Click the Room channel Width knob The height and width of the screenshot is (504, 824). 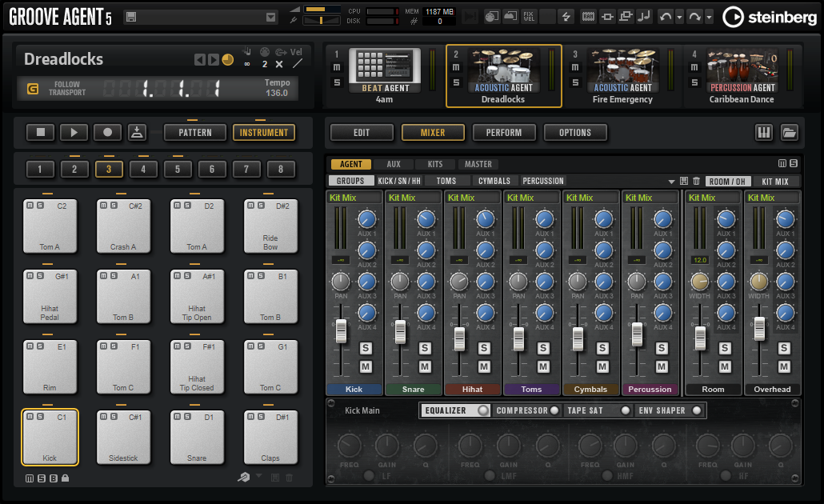tap(699, 282)
